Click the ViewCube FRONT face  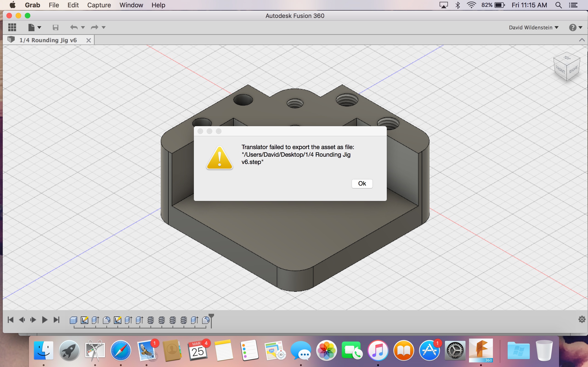560,70
